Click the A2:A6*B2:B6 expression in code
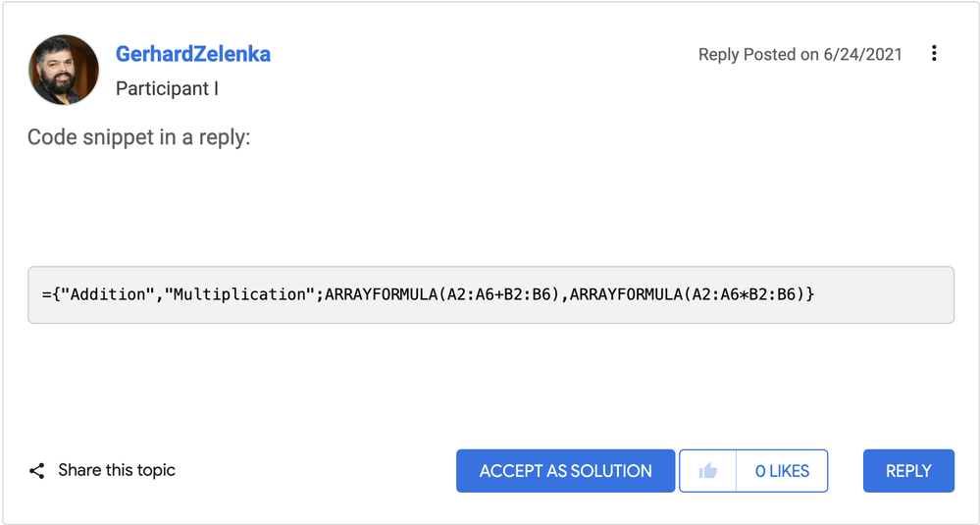 click(743, 294)
